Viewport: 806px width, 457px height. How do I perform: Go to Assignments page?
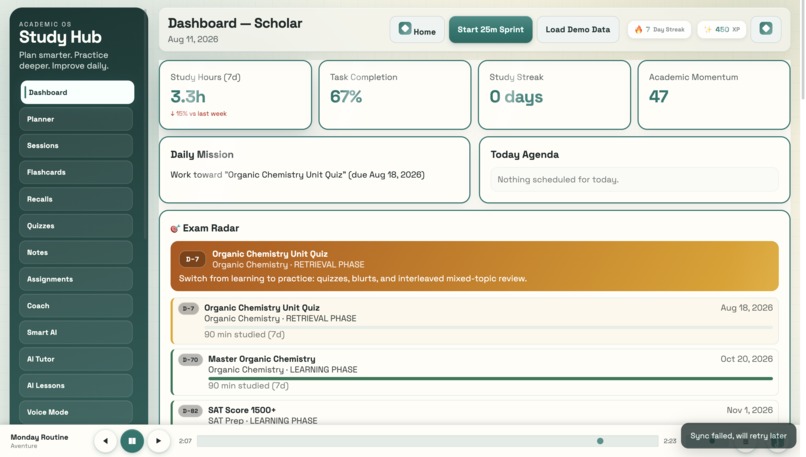(76, 279)
